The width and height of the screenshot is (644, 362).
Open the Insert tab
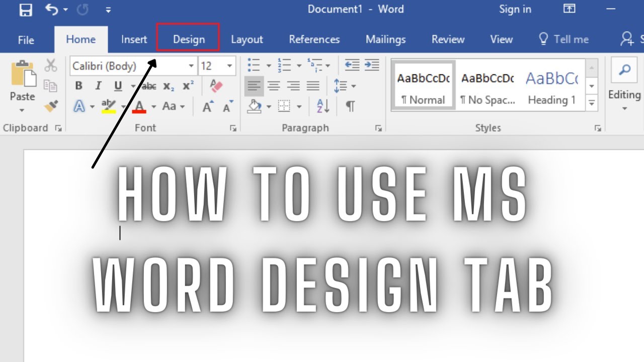pyautogui.click(x=134, y=39)
